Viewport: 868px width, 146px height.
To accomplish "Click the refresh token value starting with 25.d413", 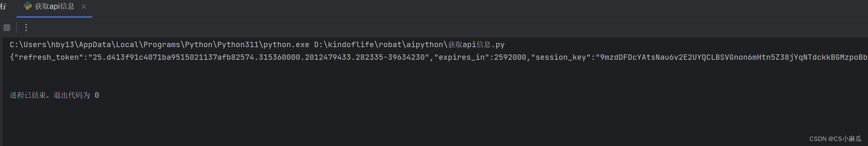I will [x=259, y=57].
